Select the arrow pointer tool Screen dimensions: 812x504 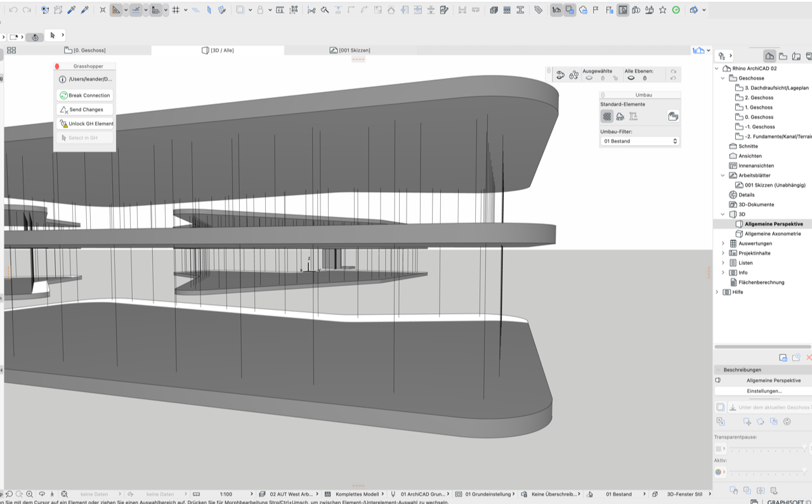tap(53, 36)
